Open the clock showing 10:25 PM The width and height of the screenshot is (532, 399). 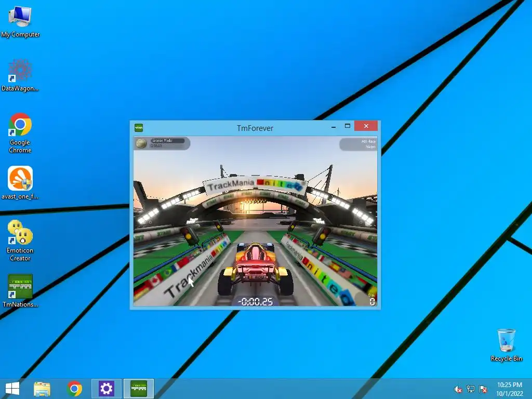[x=510, y=389]
